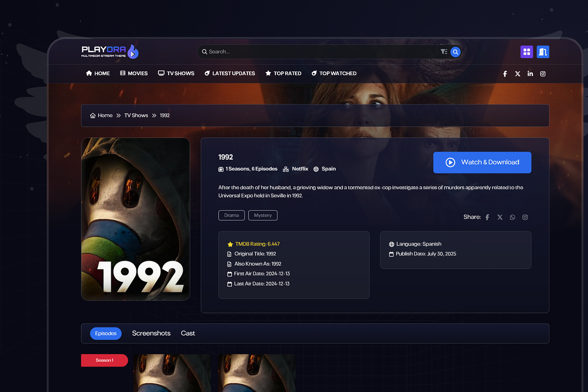Screen dimensions: 588x392
Task: Click the document icon beside Original Title
Action: point(230,254)
